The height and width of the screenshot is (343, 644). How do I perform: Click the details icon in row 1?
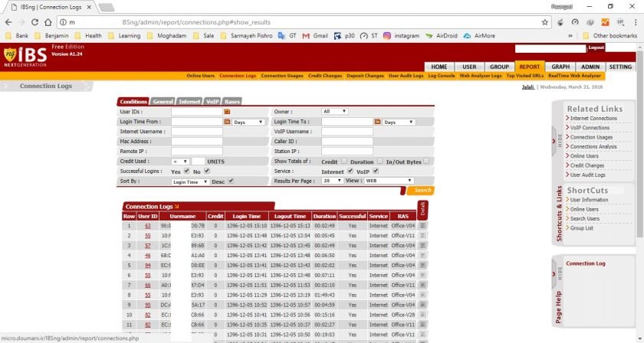coord(422,226)
